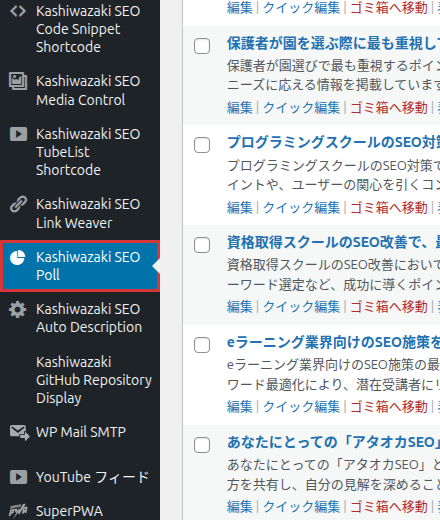Click the SuperPWA logo icon
This screenshot has width=440, height=520.
[18, 510]
